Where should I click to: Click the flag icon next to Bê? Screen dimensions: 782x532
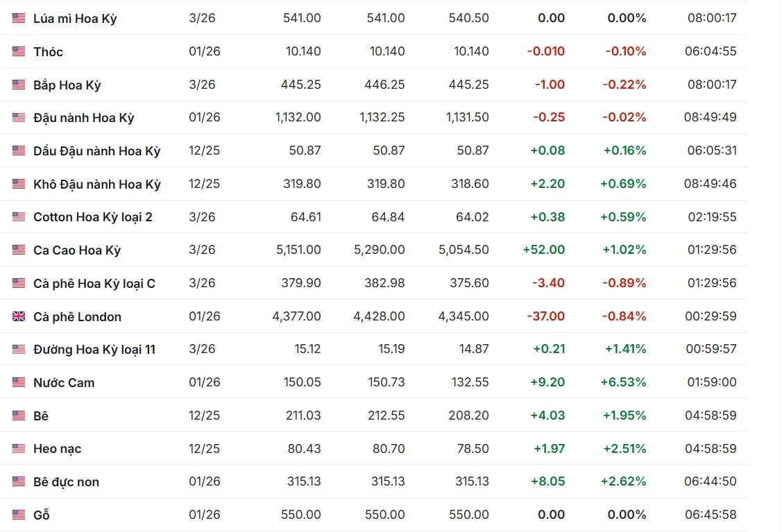pos(19,415)
